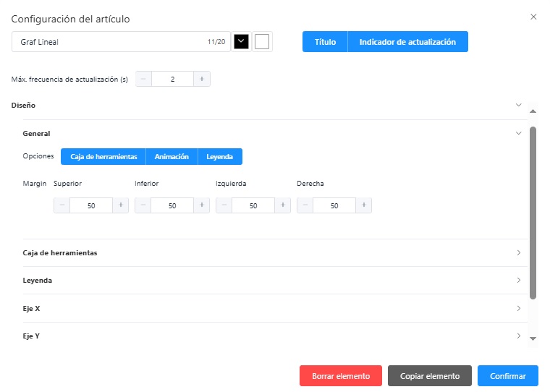
Task: Increase the Izquierda margin value
Action: pyautogui.click(x=282, y=205)
